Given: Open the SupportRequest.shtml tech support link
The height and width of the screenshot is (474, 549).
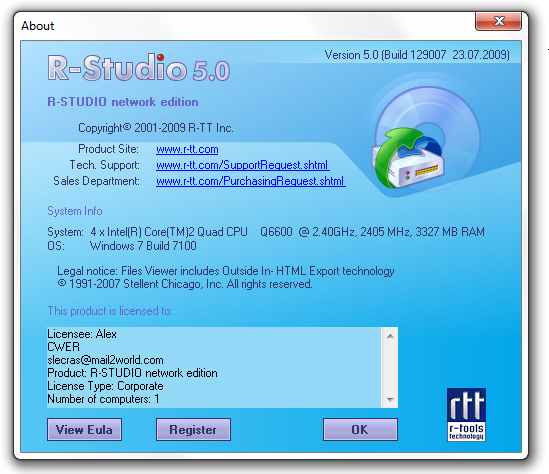Looking at the screenshot, I should 243,165.
